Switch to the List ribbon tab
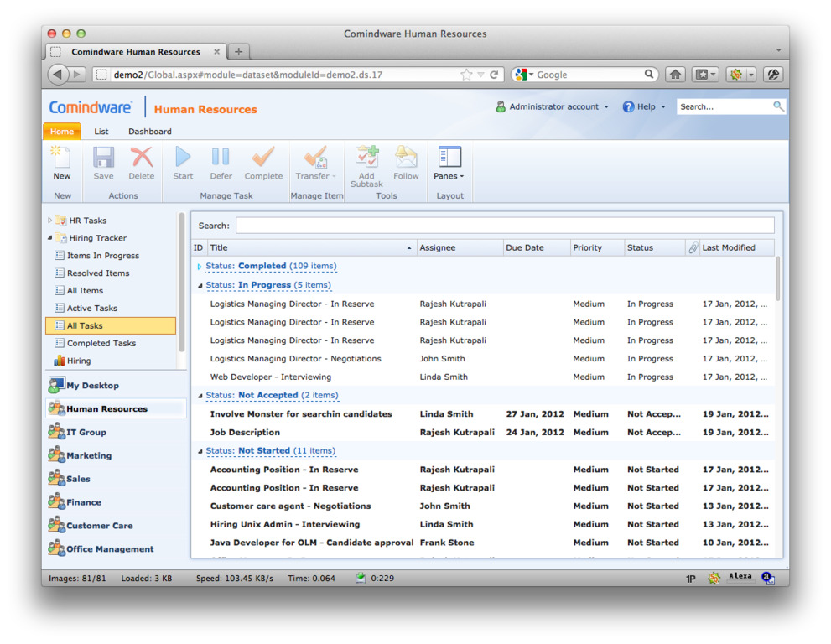The image size is (831, 644). 101,132
